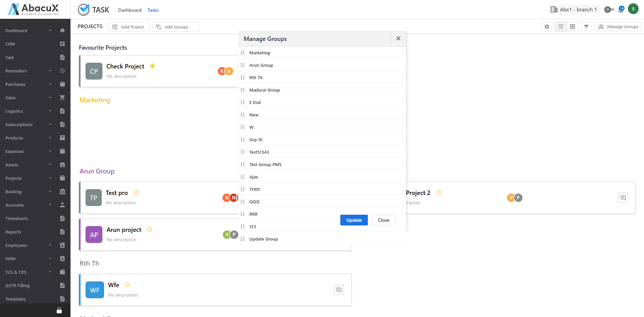Switch to list view layout

click(x=561, y=27)
